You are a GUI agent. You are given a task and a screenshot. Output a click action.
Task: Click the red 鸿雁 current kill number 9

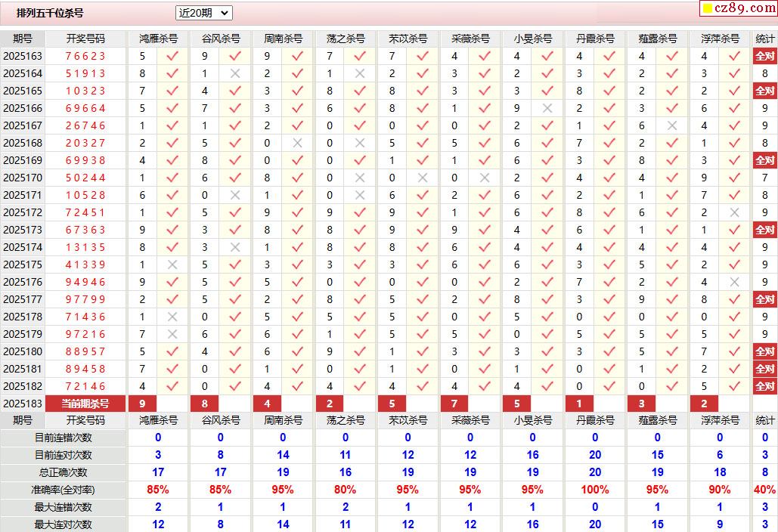(142, 403)
